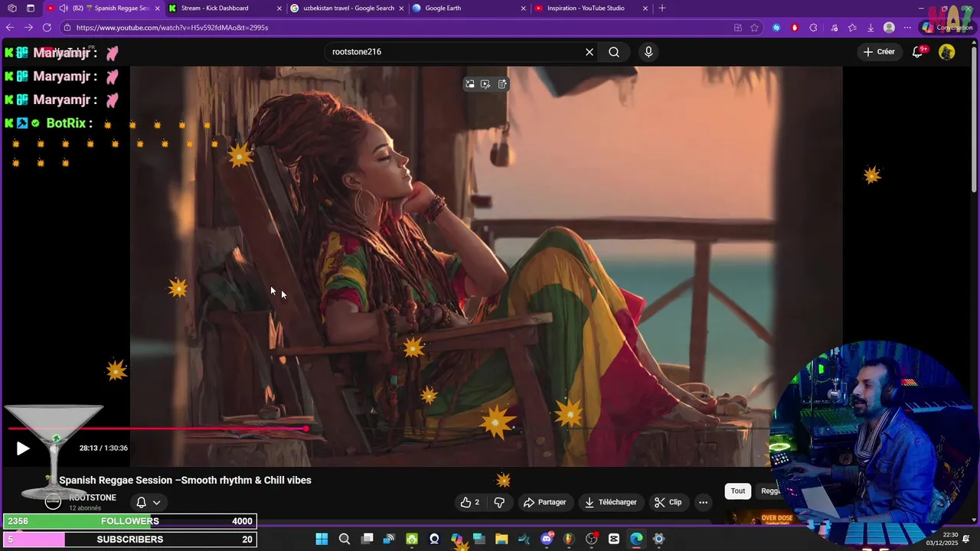Open more actions three-dot menu

tap(703, 502)
